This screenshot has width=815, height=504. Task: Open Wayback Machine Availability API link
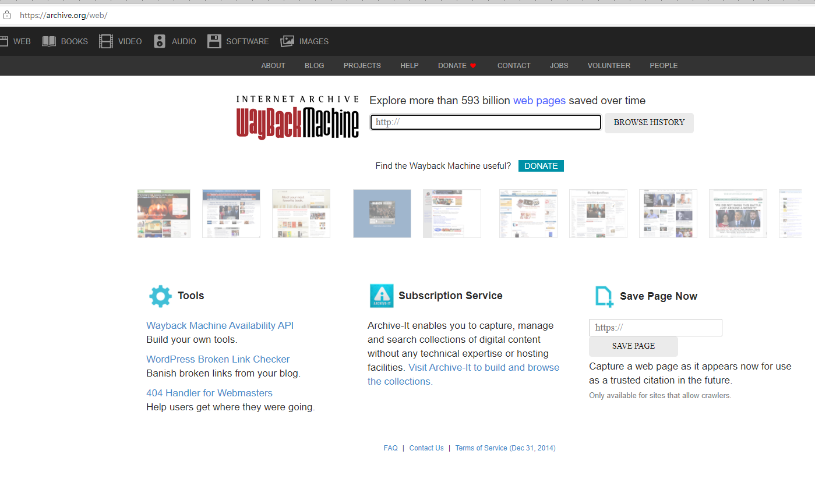(x=220, y=325)
